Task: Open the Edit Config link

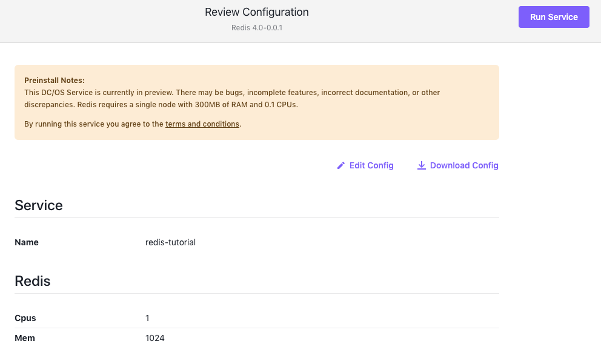Action: (x=365, y=165)
